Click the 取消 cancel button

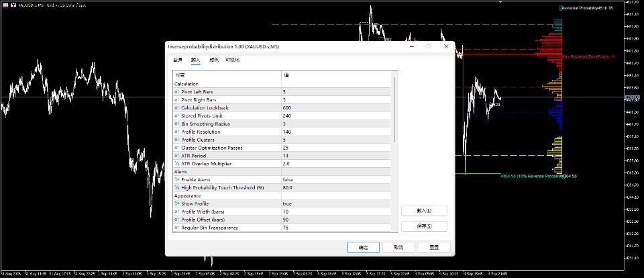pos(398,248)
